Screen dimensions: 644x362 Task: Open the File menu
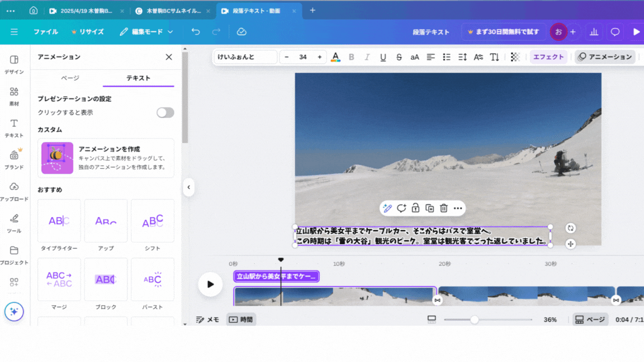tap(45, 32)
